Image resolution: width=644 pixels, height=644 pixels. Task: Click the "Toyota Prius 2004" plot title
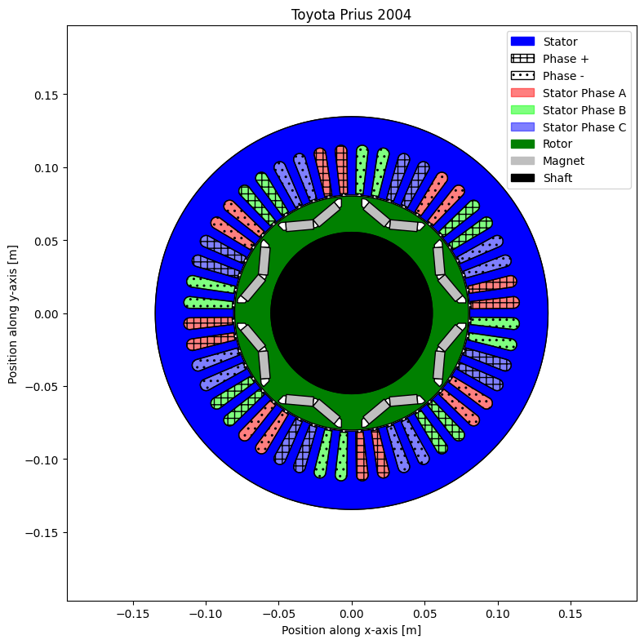[351, 15]
